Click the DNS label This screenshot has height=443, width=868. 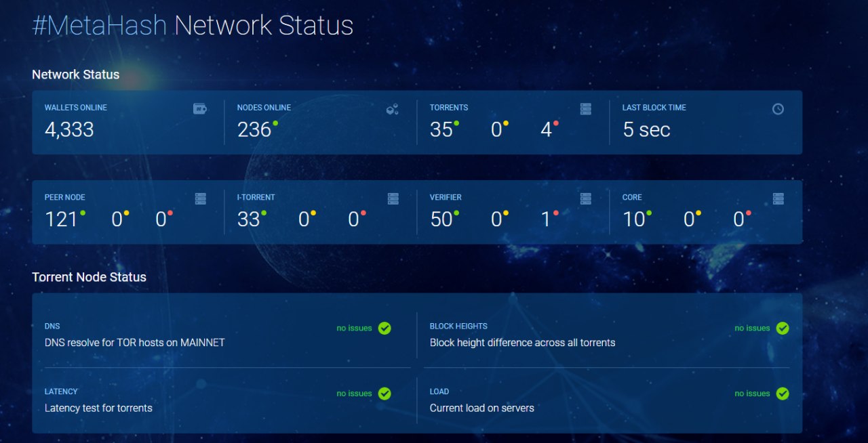point(52,326)
